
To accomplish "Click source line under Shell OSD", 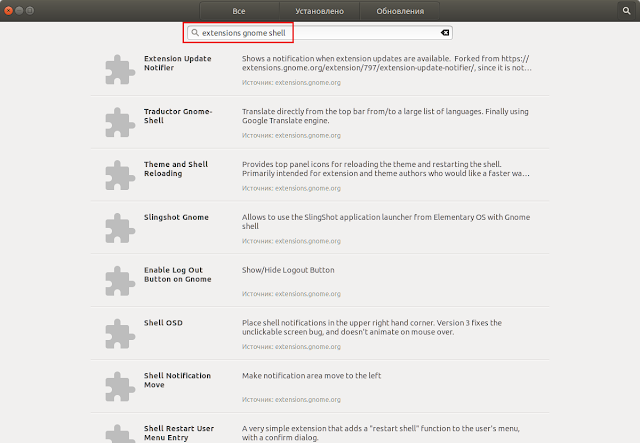I will [x=291, y=347].
